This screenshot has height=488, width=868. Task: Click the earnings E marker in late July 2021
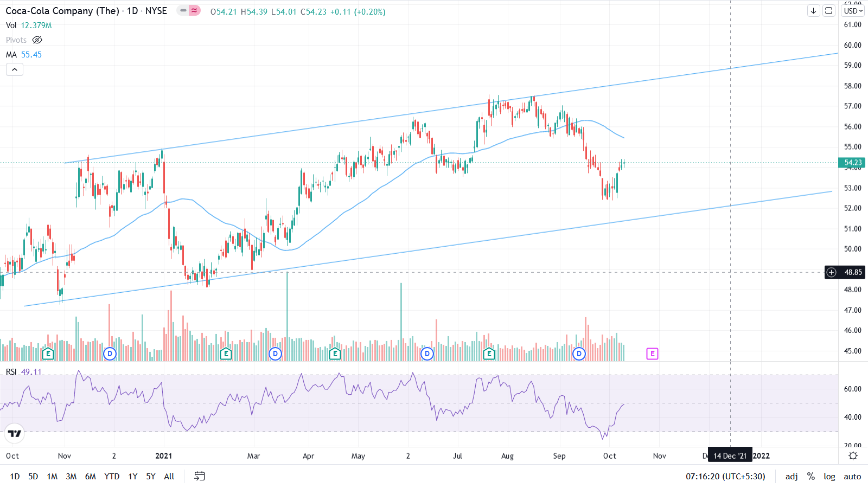pos(489,354)
